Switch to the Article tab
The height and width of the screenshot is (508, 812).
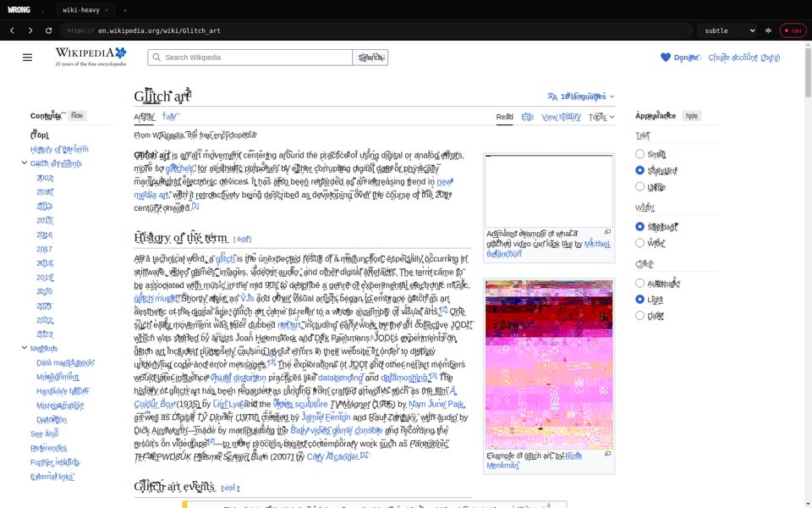[x=144, y=117]
